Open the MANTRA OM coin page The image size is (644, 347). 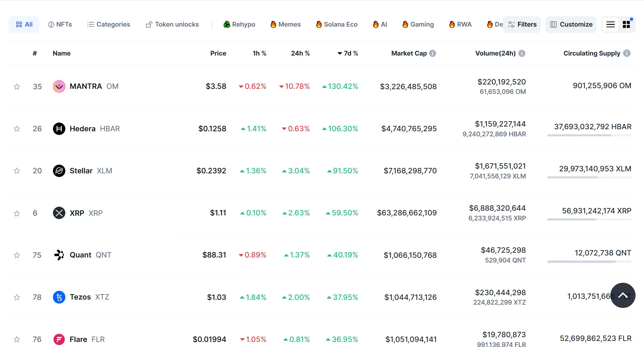94,86
